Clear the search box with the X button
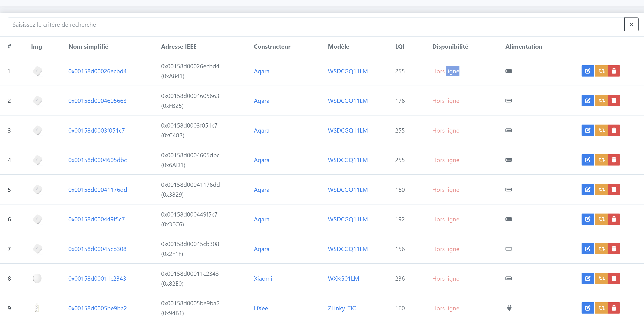The width and height of the screenshot is (644, 324). coord(631,25)
